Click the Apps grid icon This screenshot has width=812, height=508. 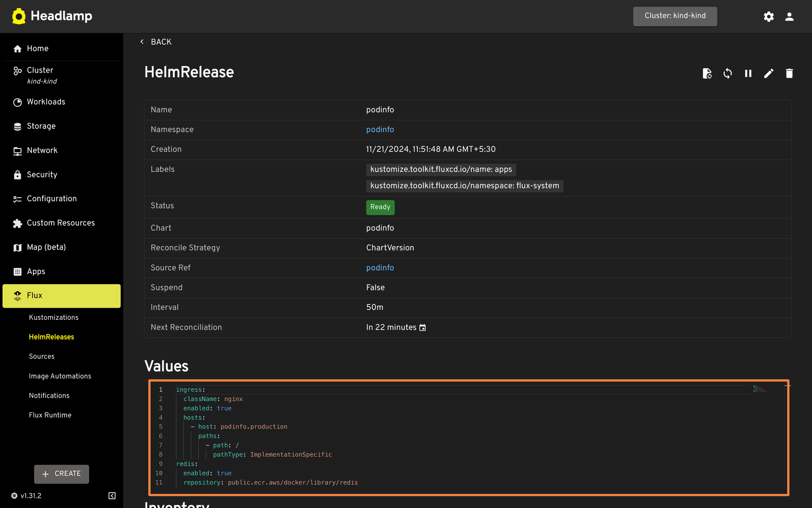(x=17, y=272)
